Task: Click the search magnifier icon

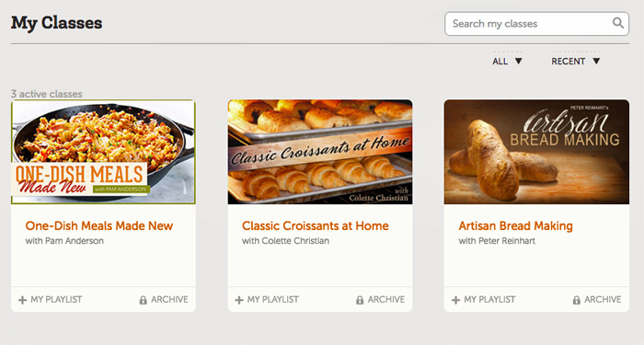Action: 617,23
